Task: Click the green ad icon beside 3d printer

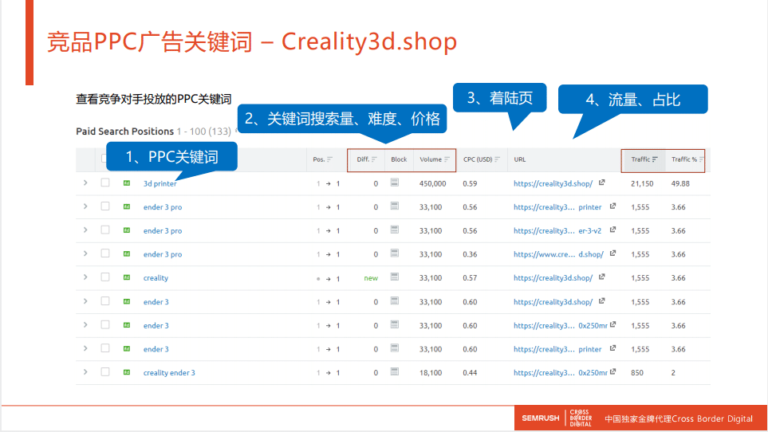Action: [x=127, y=184]
